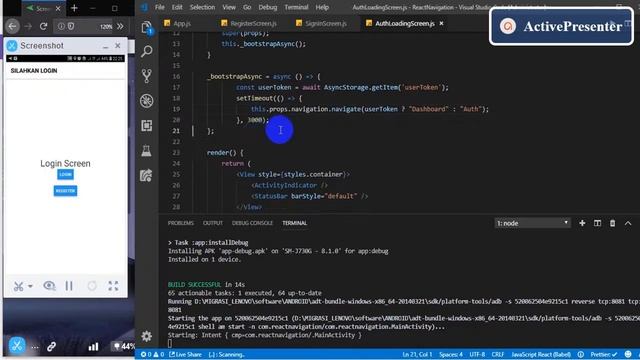Click line number 21 in the gutter

click(x=176, y=131)
